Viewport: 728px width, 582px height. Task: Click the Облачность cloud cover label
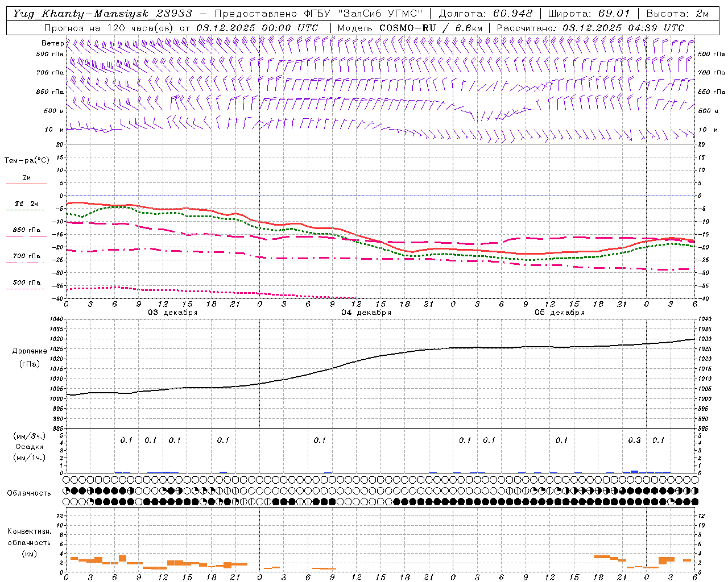pos(29,493)
